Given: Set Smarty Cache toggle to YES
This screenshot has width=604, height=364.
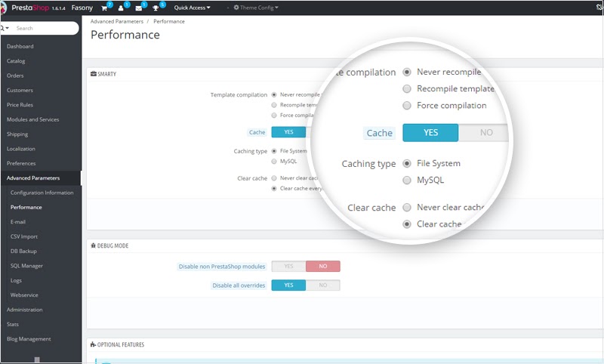Looking at the screenshot, I should (x=288, y=132).
